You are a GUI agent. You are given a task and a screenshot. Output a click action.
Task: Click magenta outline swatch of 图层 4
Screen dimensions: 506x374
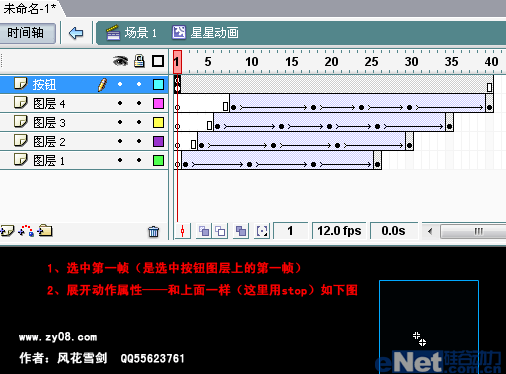coord(158,103)
